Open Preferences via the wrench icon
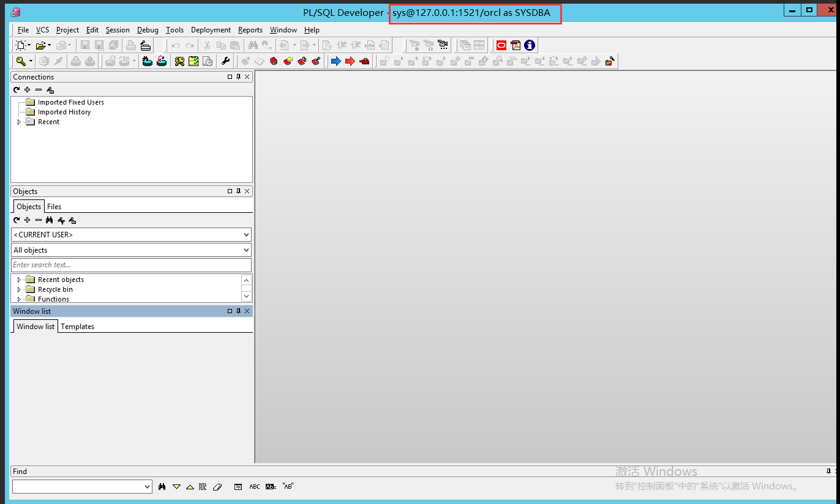 [x=225, y=61]
